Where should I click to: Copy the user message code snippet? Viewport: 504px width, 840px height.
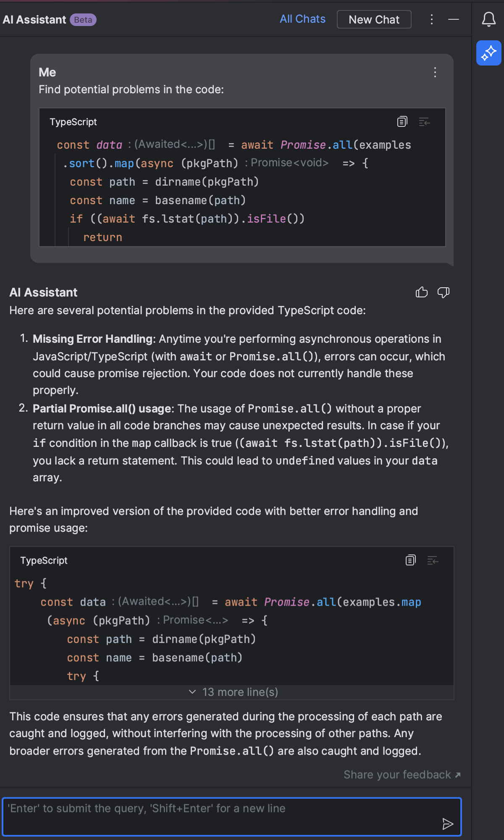coord(402,122)
